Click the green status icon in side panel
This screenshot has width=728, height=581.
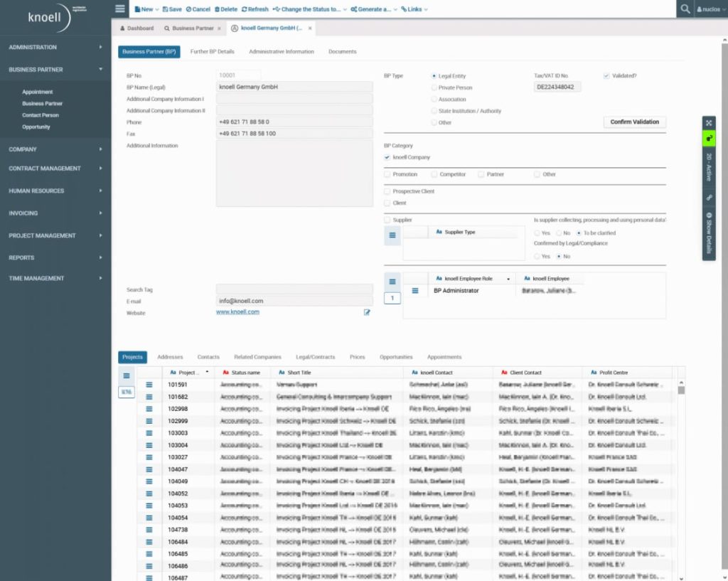(709, 139)
